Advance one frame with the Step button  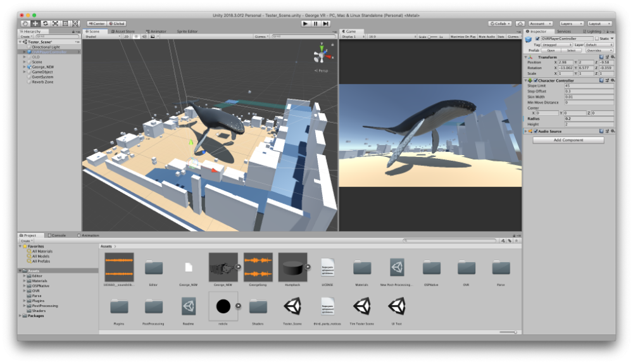pos(325,23)
